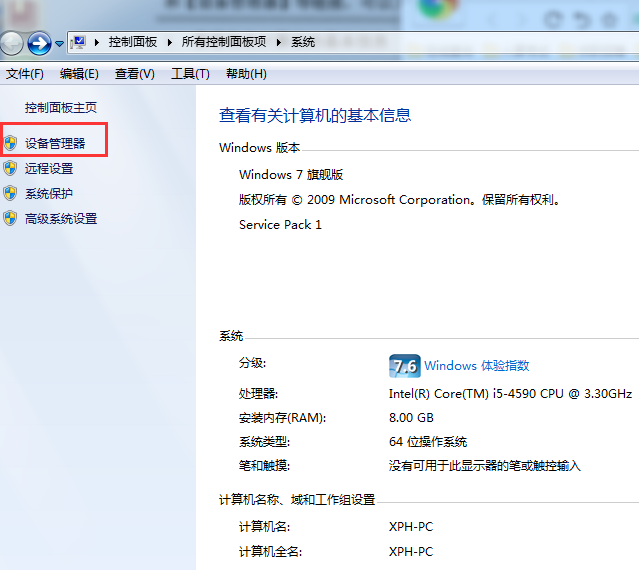Screen dimensions: 639x570
Task: Open the 工具(T) menu
Action: point(190,74)
